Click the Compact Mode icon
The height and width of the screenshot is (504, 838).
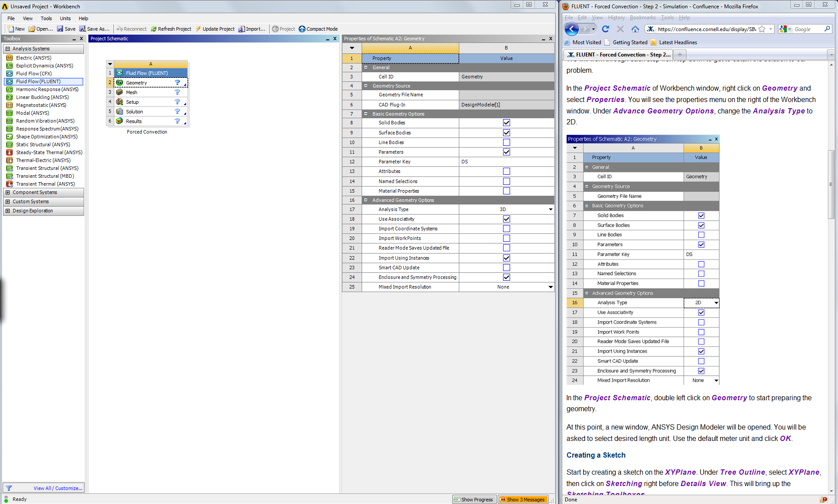click(x=302, y=29)
